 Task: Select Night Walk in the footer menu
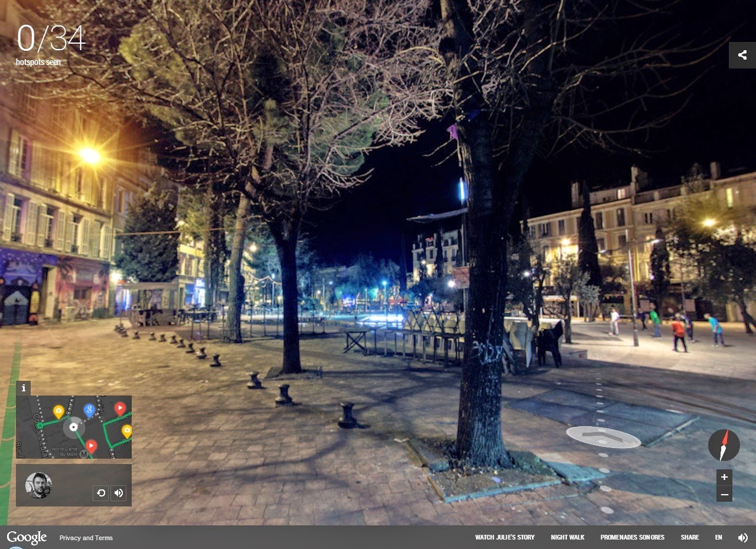tap(568, 537)
